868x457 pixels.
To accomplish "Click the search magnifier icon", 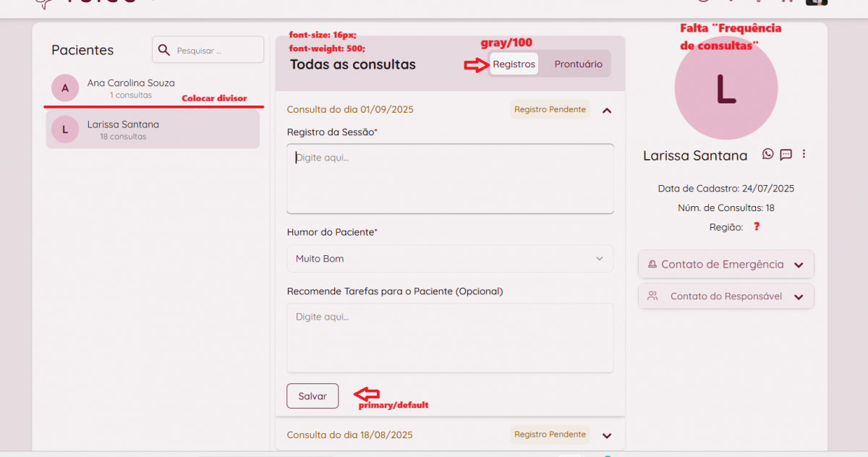I will pos(164,50).
